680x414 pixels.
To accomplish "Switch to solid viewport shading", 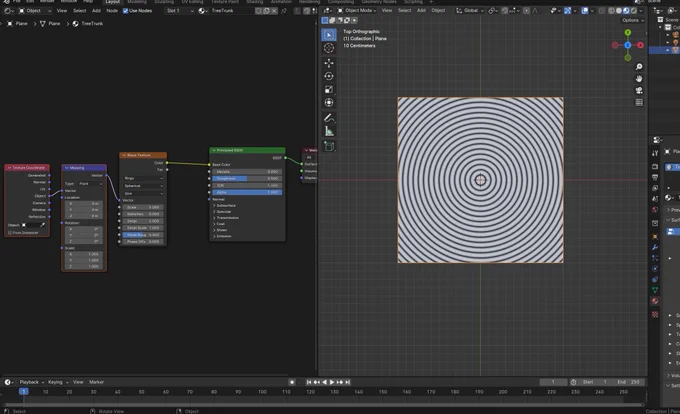I will pos(619,10).
